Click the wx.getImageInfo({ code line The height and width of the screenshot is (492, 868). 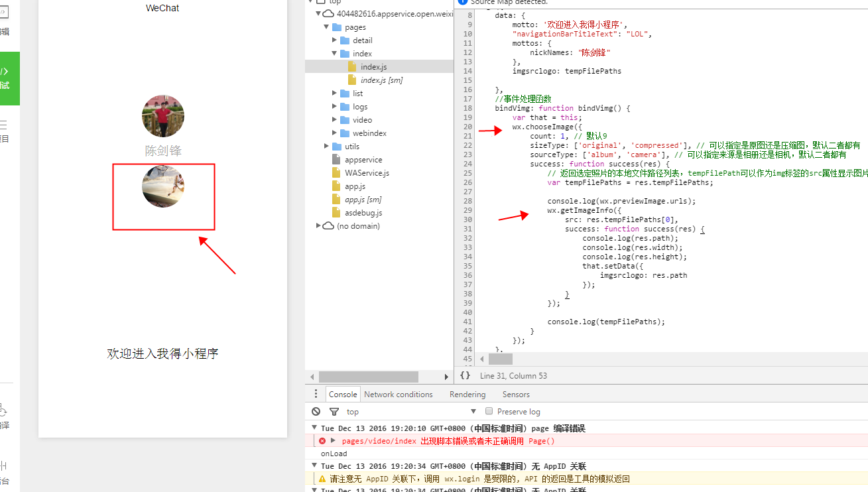point(584,210)
